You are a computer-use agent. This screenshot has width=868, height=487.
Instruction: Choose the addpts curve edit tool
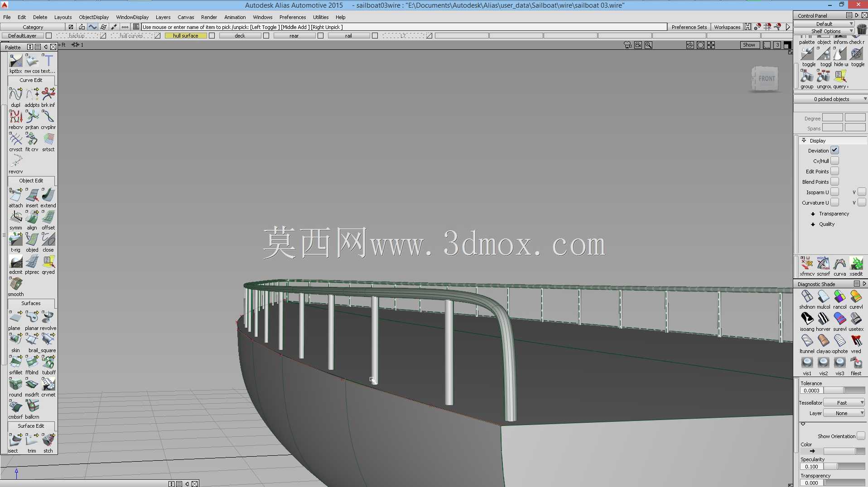[32, 95]
